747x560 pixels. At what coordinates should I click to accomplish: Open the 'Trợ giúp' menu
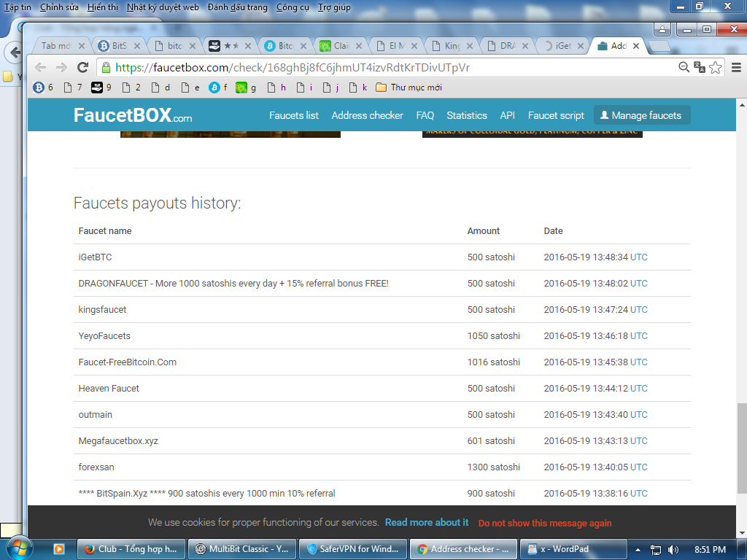tap(334, 7)
